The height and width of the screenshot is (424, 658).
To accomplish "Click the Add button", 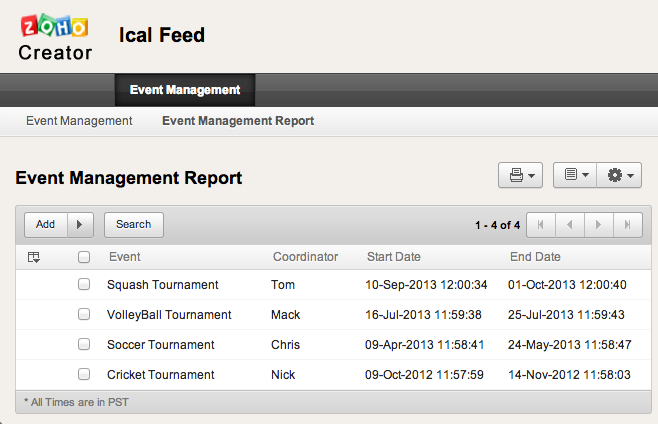I will pyautogui.click(x=45, y=225).
